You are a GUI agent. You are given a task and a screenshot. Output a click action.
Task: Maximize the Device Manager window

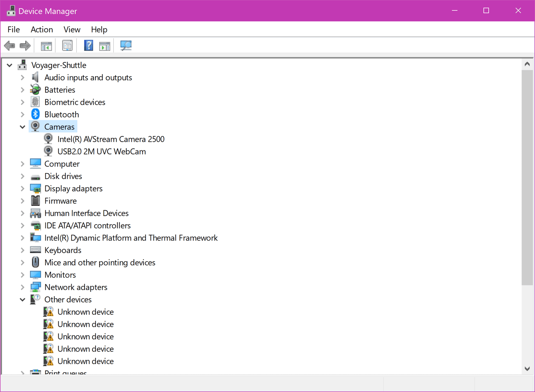[x=486, y=11]
